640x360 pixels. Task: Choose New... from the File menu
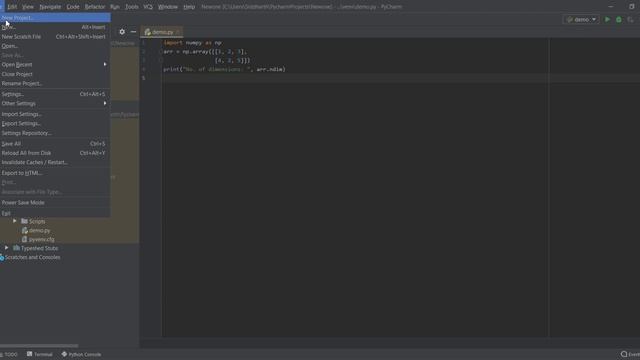coord(55,27)
